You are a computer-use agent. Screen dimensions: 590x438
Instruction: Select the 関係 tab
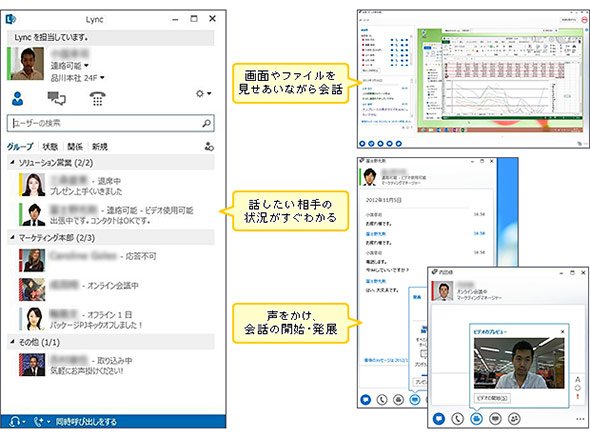[75, 146]
